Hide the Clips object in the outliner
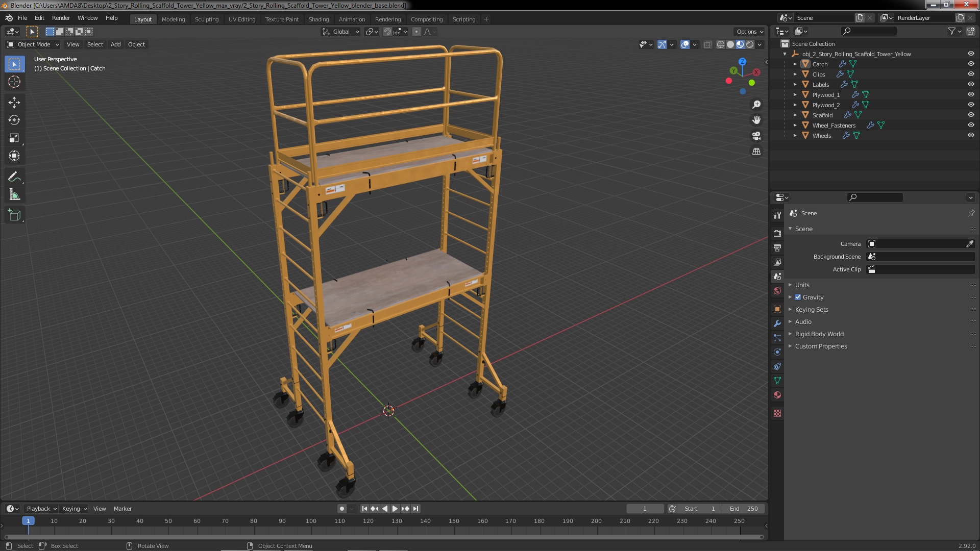980x551 pixels. [971, 74]
